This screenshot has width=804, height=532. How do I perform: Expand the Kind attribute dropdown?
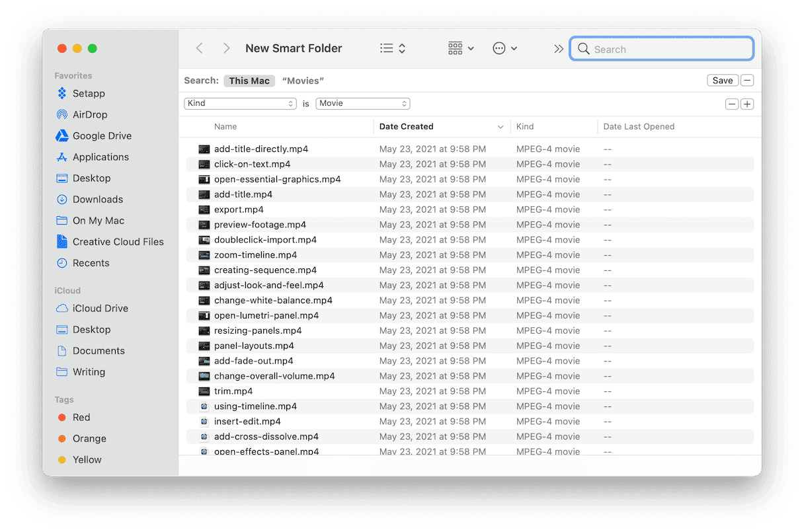[241, 104]
